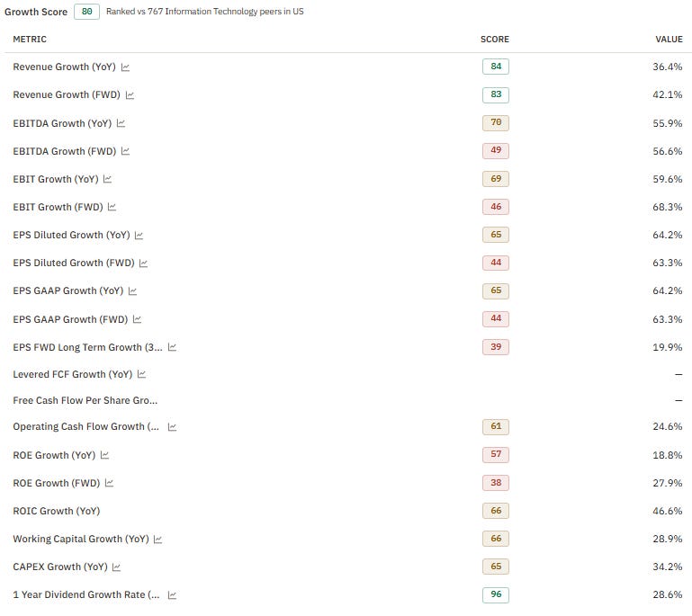Open chart icon for ROE Growth (FWD)
The width and height of the screenshot is (692, 616).
pos(109,483)
